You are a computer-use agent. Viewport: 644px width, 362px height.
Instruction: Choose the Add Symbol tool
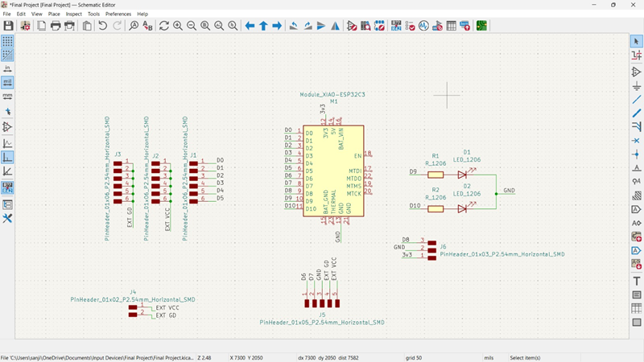637,72
